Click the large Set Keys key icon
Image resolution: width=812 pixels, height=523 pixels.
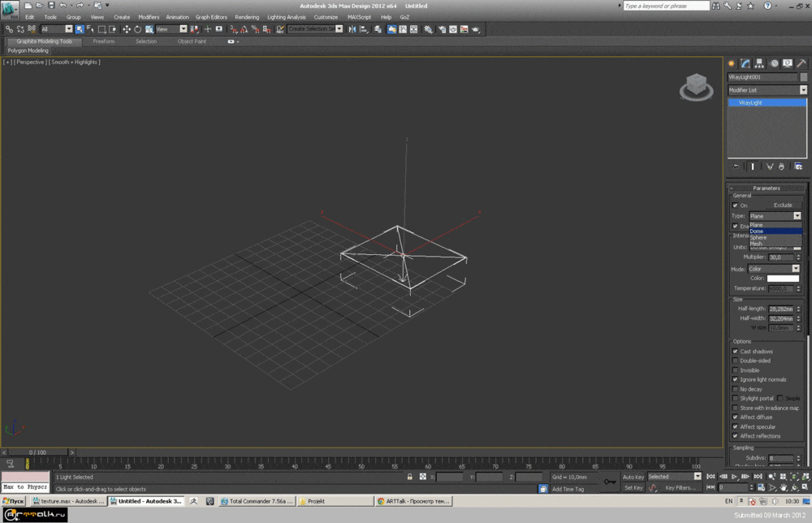coord(610,482)
